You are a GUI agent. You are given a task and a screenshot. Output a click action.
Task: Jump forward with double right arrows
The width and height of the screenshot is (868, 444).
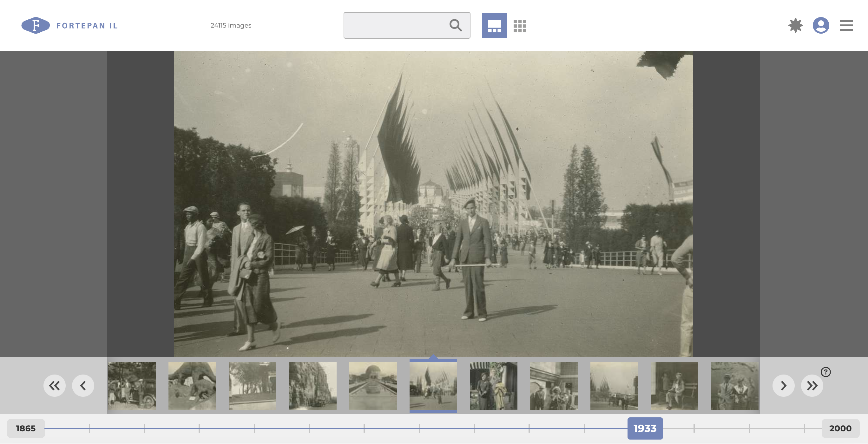[812, 385]
